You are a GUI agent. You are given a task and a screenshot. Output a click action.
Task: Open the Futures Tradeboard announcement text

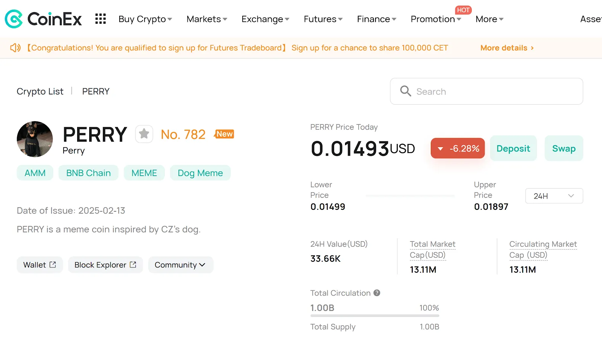point(237,48)
